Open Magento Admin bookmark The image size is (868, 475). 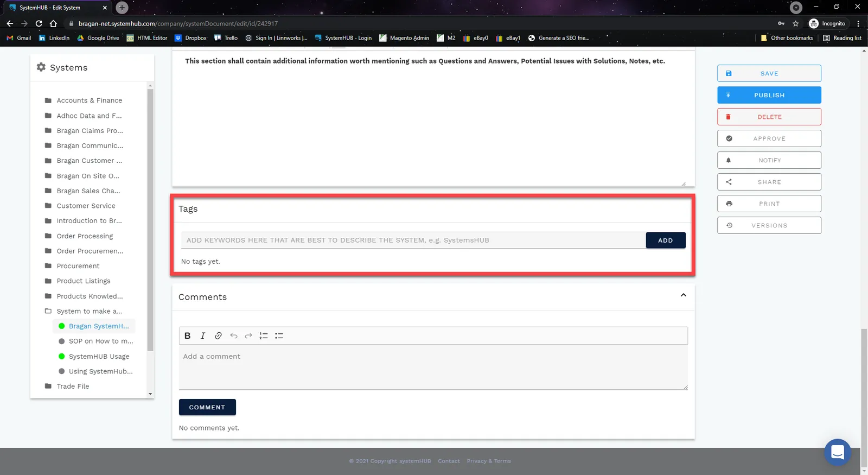point(404,38)
